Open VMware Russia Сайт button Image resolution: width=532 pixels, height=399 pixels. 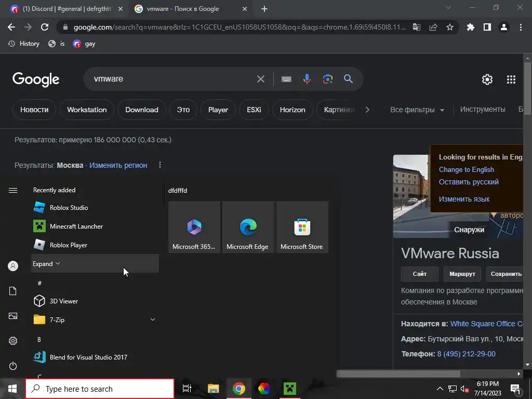pos(420,274)
